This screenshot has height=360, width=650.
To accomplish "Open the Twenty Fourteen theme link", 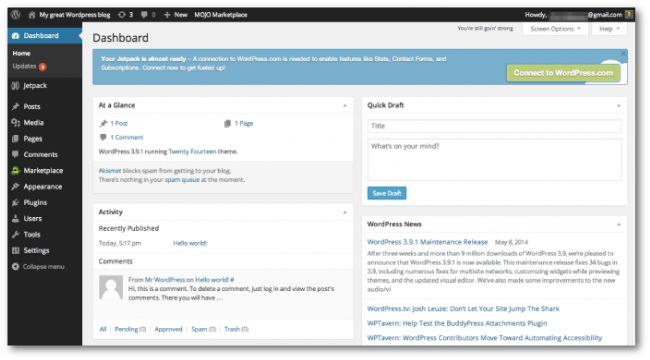I will coord(192,152).
